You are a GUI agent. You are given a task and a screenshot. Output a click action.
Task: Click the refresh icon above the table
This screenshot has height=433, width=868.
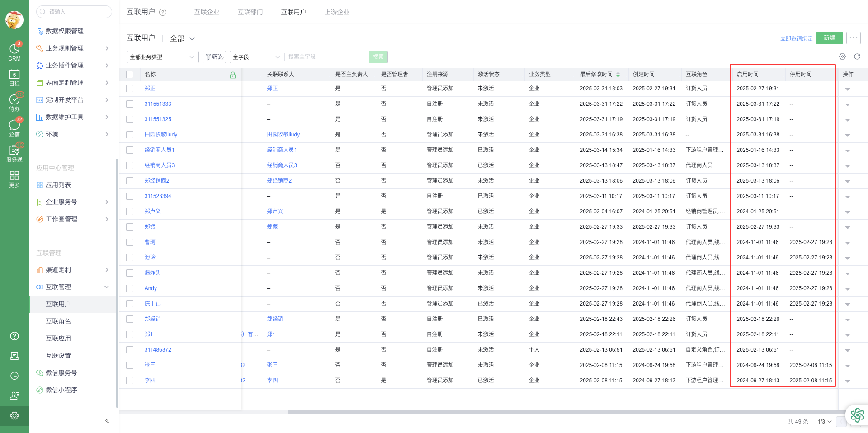click(x=857, y=56)
